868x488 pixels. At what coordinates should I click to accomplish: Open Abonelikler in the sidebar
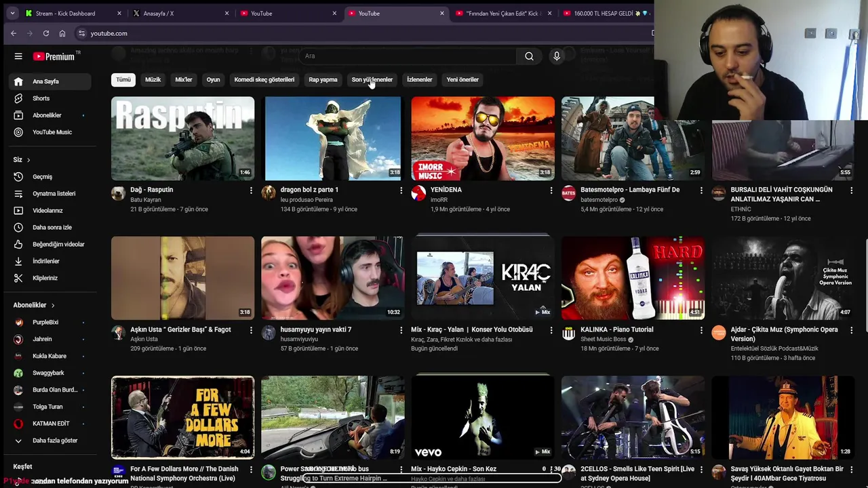(51, 115)
